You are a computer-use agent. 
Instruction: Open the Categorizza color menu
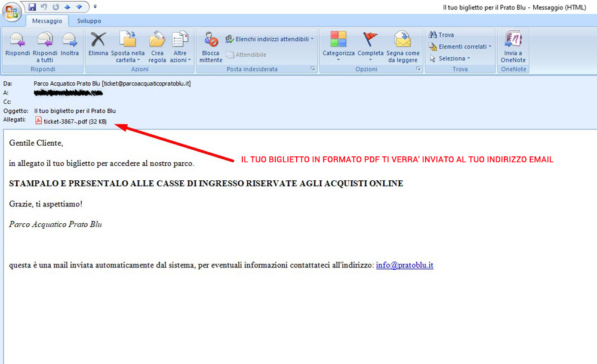click(x=338, y=47)
